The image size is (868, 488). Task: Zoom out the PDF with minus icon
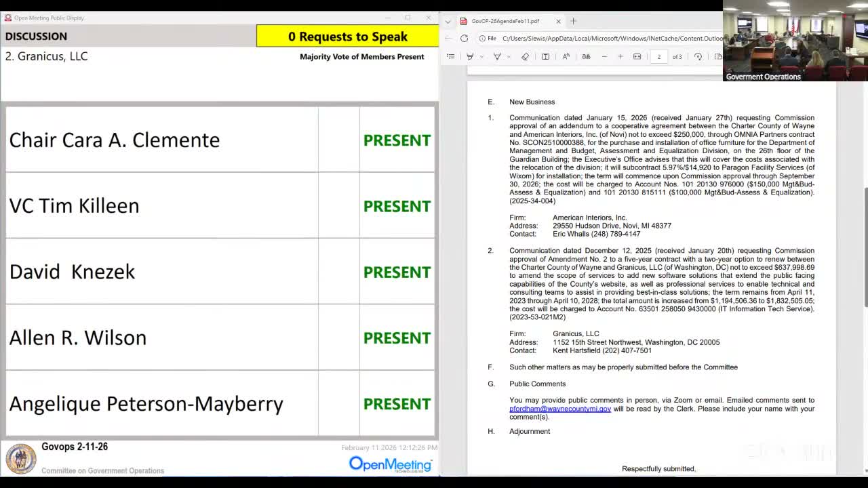[x=604, y=57]
